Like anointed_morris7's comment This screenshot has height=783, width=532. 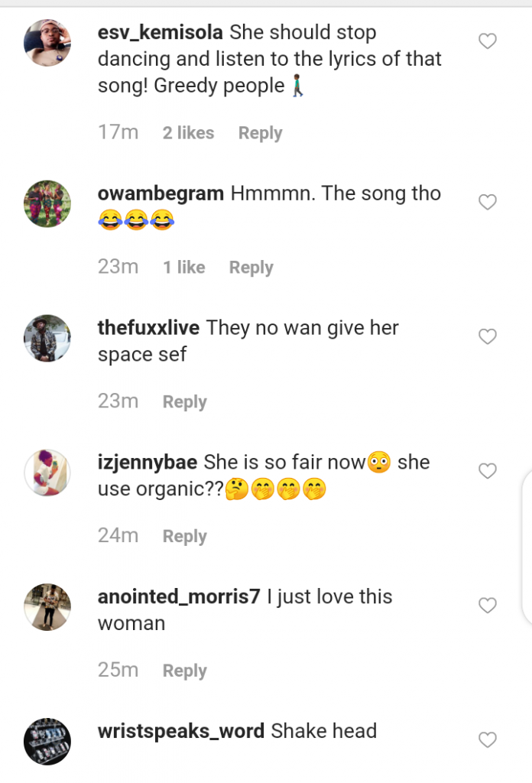(488, 606)
